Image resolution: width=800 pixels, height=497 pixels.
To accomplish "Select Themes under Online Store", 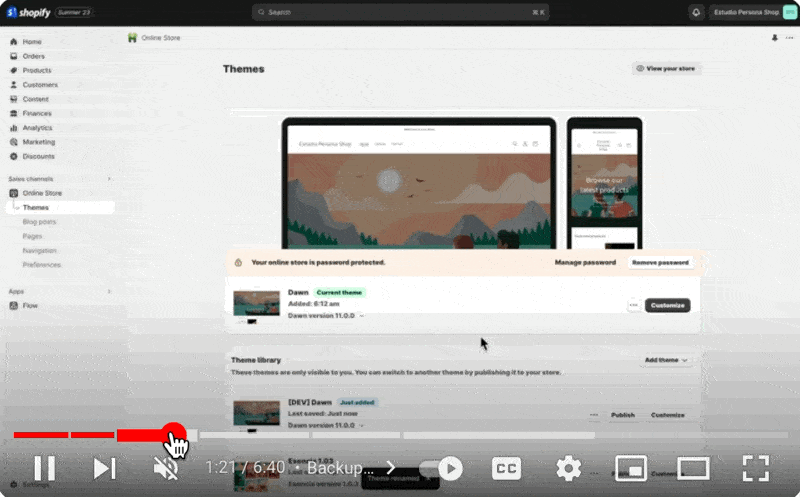I will click(60, 207).
